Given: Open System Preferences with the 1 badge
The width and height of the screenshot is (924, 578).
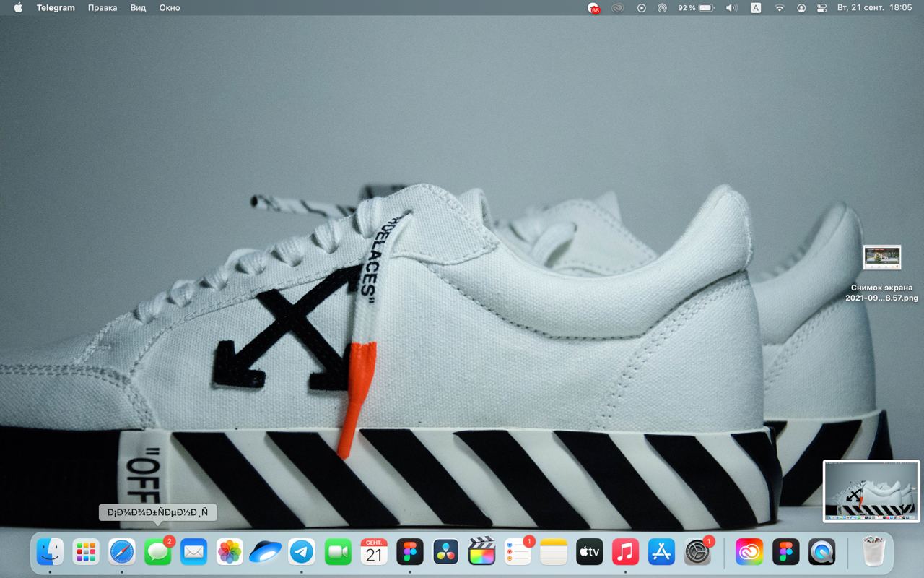Looking at the screenshot, I should coord(698,552).
